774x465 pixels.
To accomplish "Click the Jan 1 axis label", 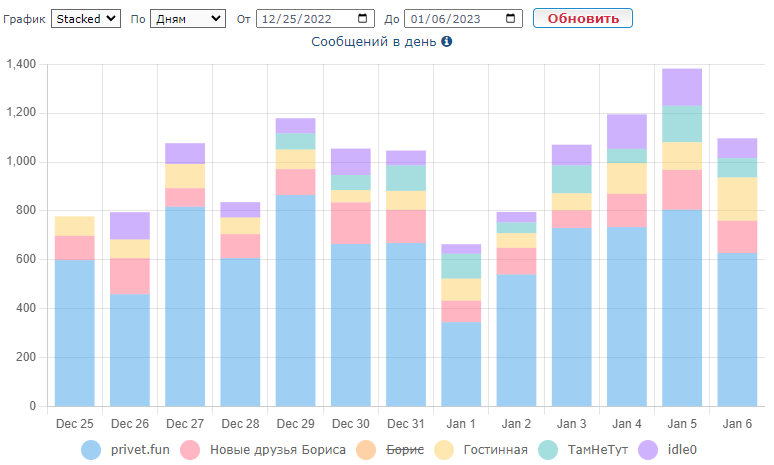I will point(461,424).
